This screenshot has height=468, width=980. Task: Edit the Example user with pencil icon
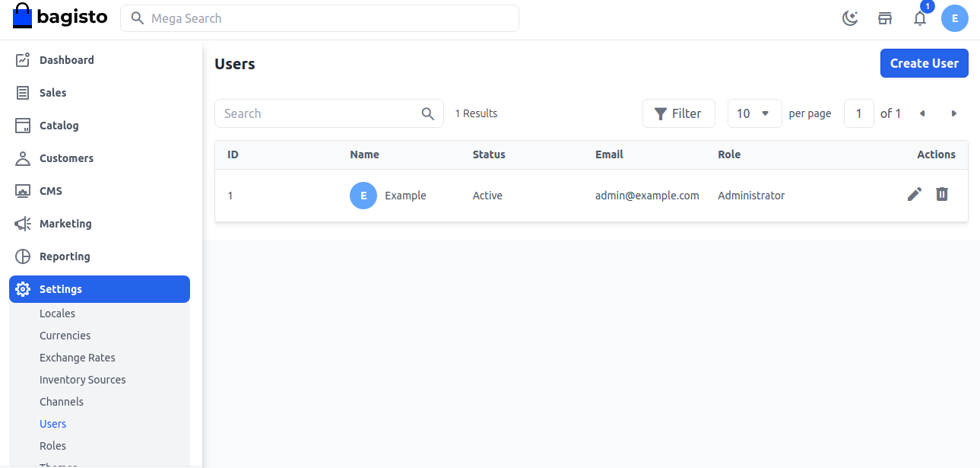click(915, 194)
